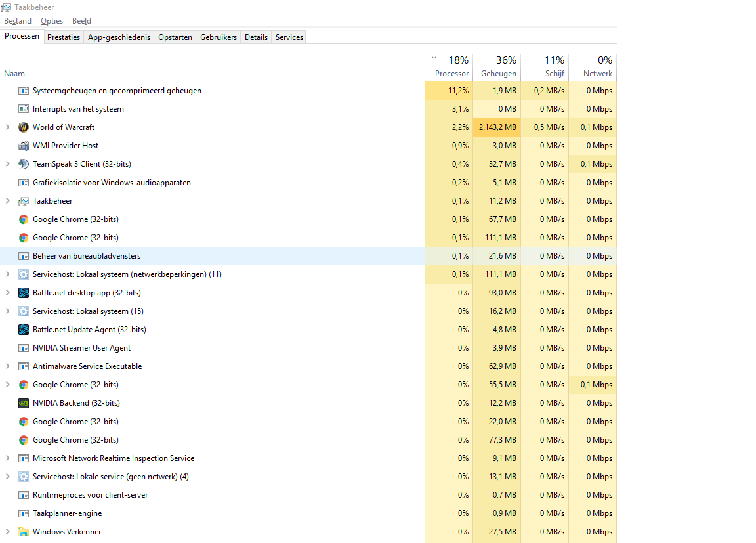Click the Battle.net Update Agent icon

click(23, 330)
